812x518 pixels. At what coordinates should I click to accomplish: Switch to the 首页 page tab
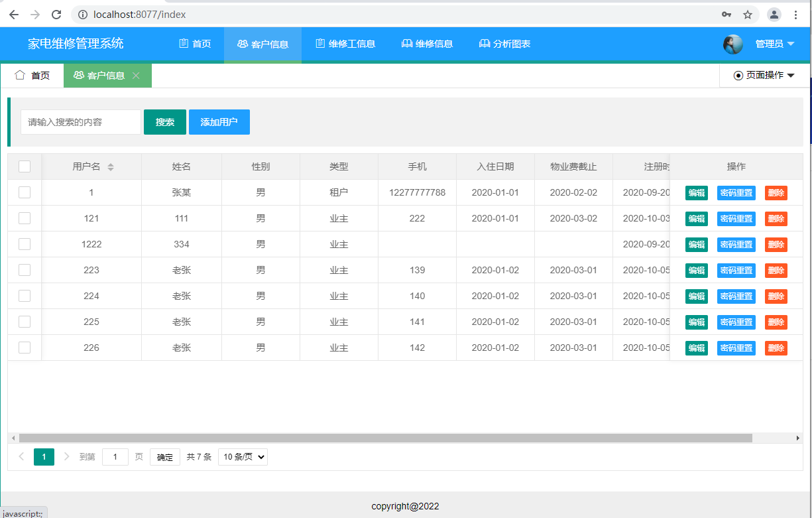click(32, 76)
